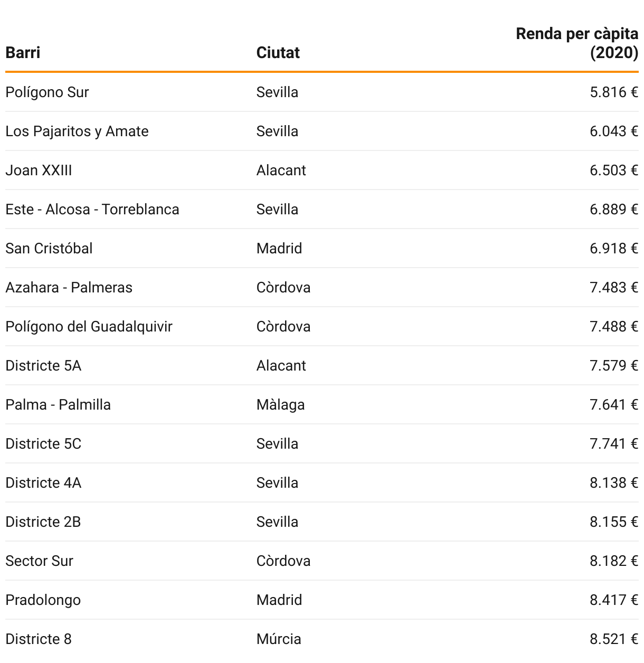Click the Barri column header
This screenshot has height=663, width=644.
pyautogui.click(x=23, y=53)
